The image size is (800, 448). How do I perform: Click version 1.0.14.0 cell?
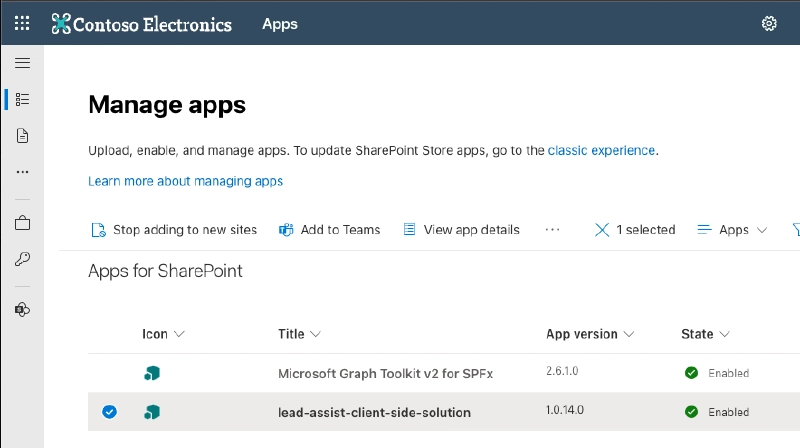point(564,410)
